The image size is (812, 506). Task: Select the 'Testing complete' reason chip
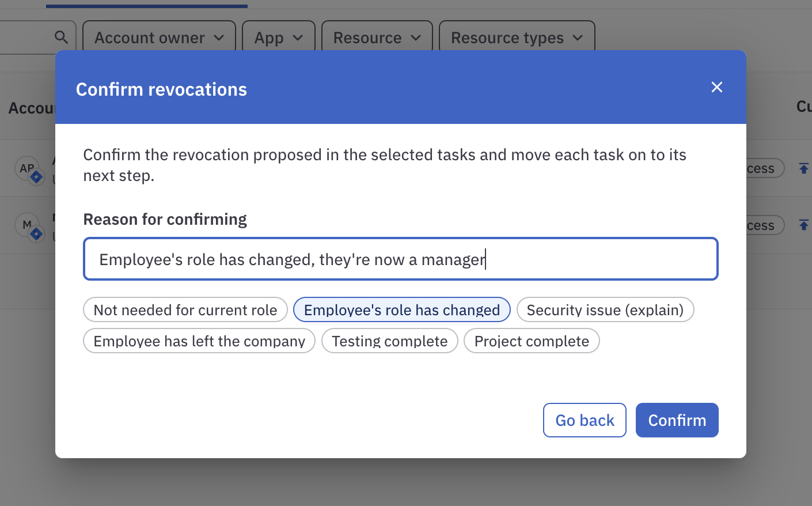(x=389, y=341)
